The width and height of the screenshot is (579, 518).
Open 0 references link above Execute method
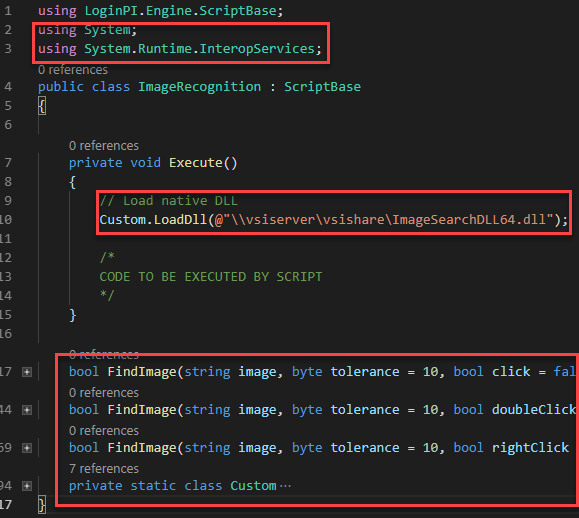(104, 145)
